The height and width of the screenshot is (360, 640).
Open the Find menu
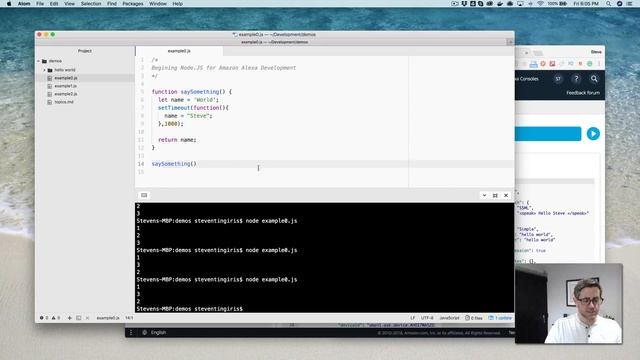(112, 4)
